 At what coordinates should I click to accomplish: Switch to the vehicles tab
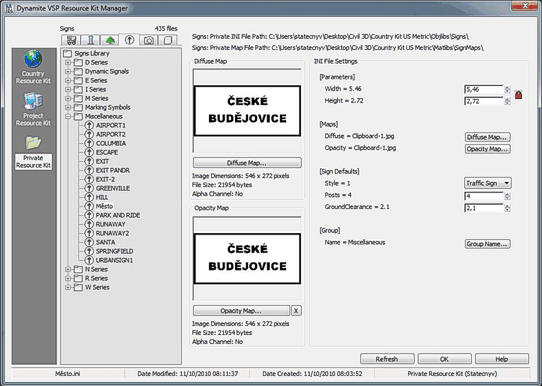click(71, 40)
